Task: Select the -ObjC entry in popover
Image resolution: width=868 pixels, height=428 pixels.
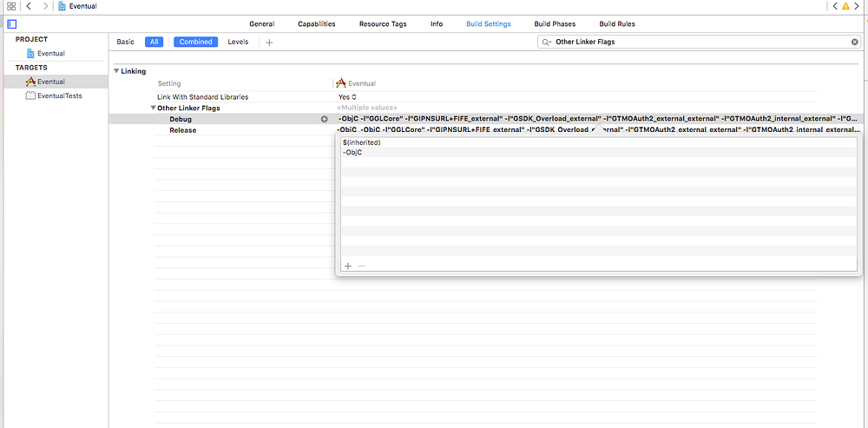Action: [x=598, y=152]
